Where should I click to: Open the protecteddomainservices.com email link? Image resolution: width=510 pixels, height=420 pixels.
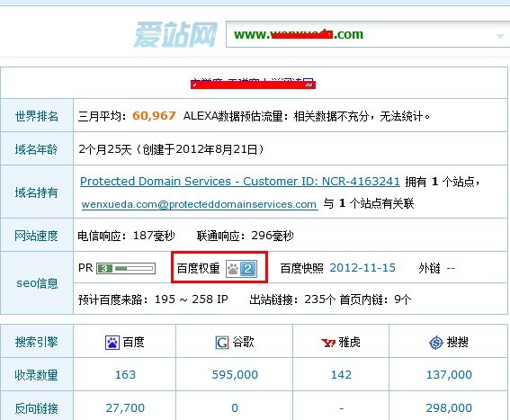199,204
